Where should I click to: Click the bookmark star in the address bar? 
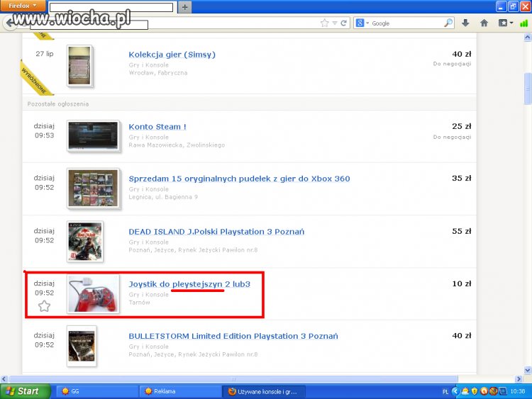(x=324, y=23)
